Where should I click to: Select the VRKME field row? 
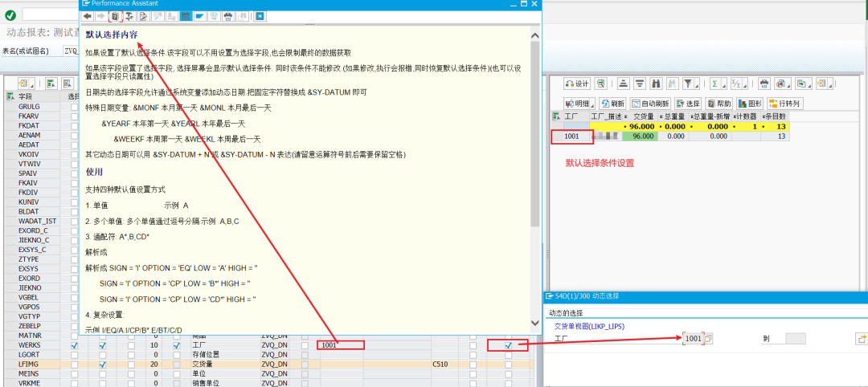click(x=10, y=383)
